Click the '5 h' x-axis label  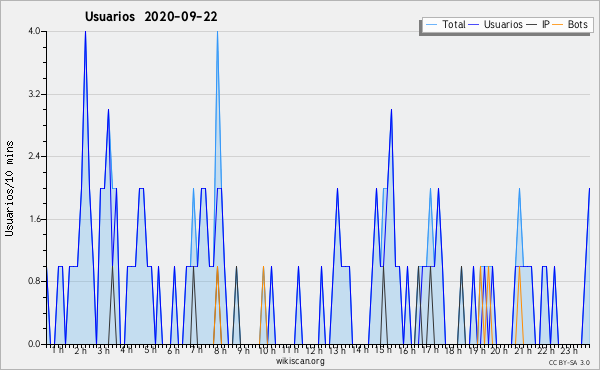point(150,350)
